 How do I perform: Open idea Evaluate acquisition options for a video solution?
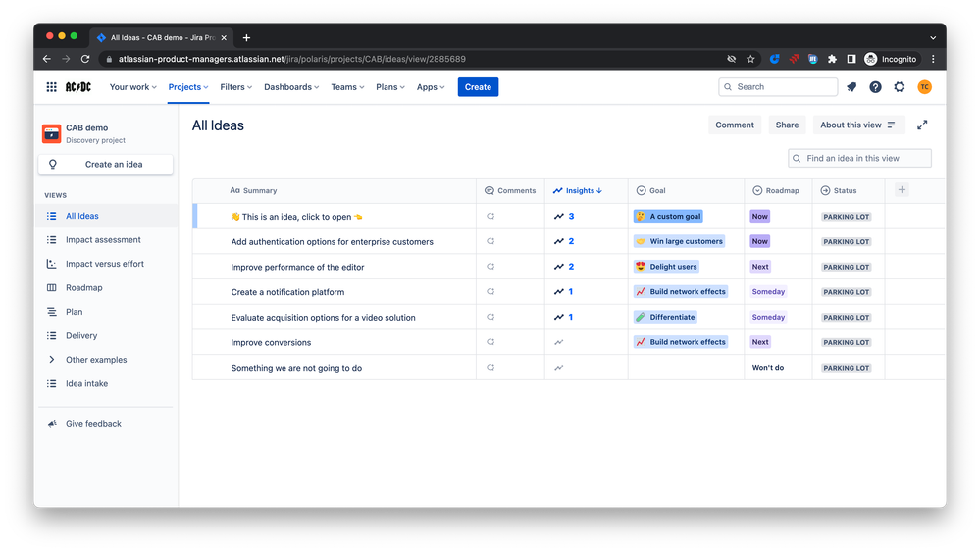[x=323, y=318]
